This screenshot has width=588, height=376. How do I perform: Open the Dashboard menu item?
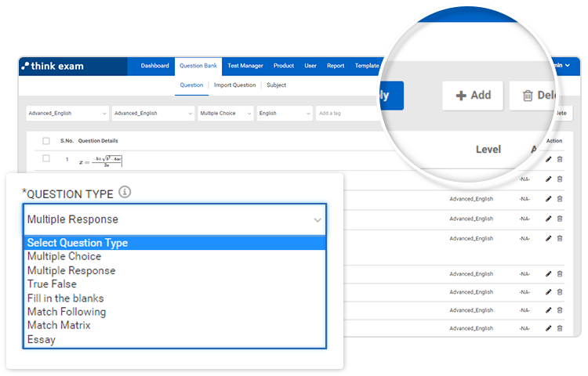pyautogui.click(x=155, y=66)
